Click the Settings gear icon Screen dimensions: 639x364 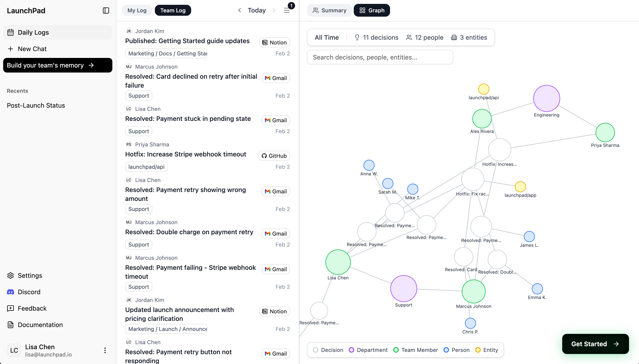tap(11, 276)
